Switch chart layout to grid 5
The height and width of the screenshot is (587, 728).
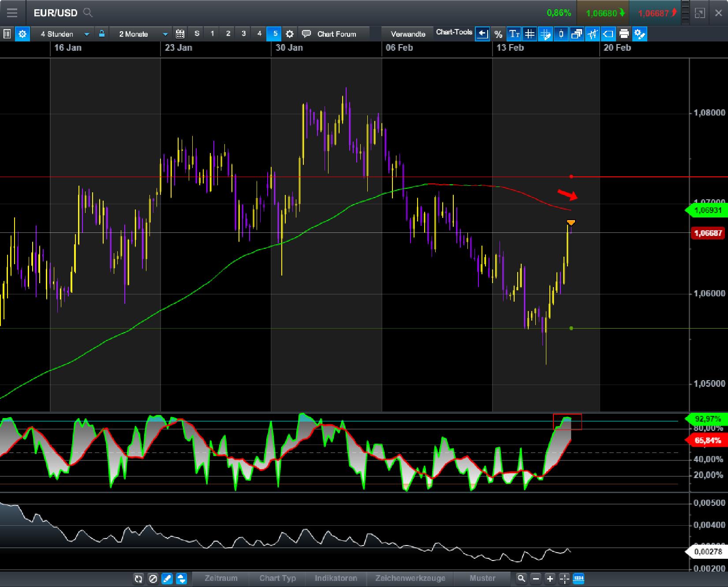274,34
